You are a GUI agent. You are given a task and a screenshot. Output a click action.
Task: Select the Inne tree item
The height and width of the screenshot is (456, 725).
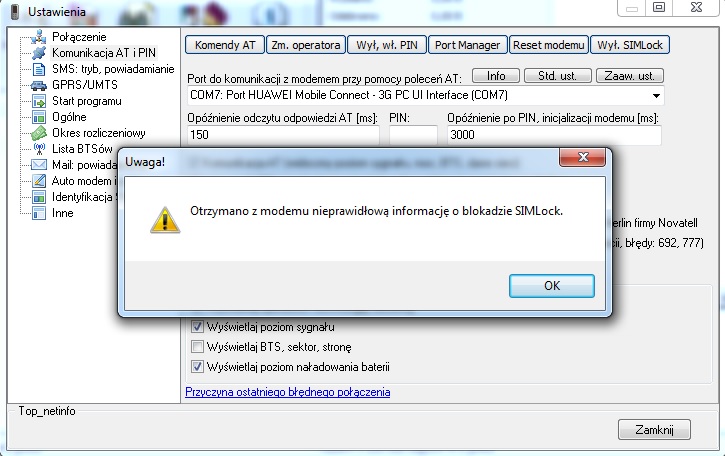[62, 213]
